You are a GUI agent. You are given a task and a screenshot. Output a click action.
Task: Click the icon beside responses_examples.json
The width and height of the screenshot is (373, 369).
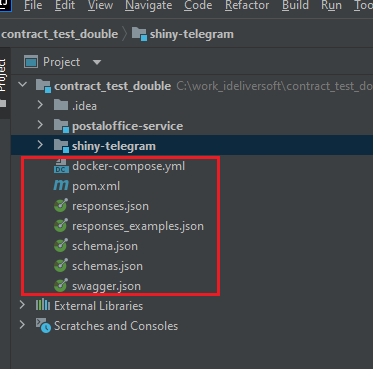pyautogui.click(x=61, y=225)
